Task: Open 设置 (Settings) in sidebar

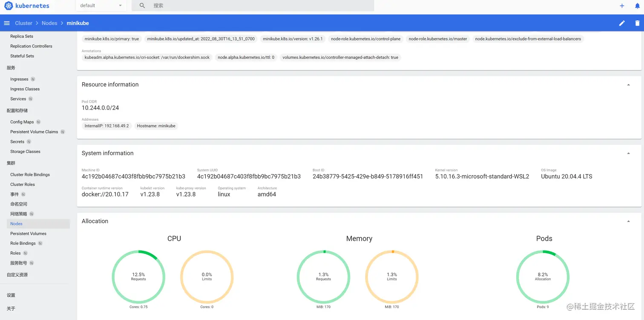Action: pyautogui.click(x=11, y=295)
